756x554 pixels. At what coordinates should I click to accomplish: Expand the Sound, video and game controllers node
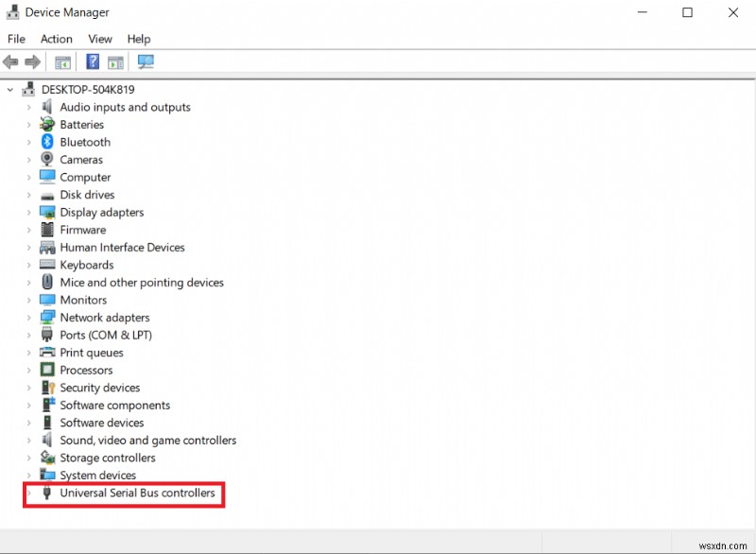coord(28,440)
